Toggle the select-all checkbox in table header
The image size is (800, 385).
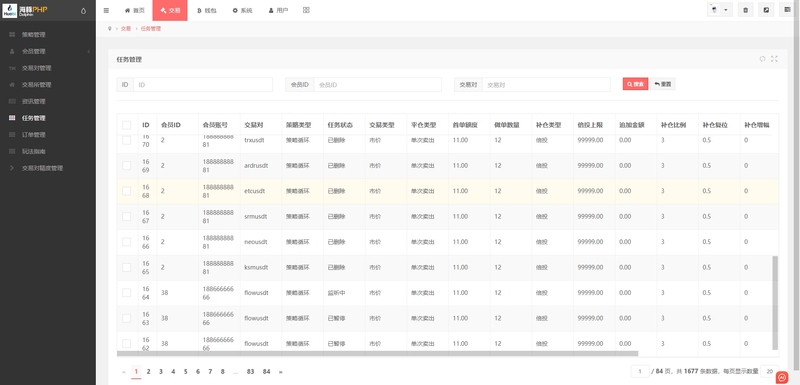tap(127, 125)
